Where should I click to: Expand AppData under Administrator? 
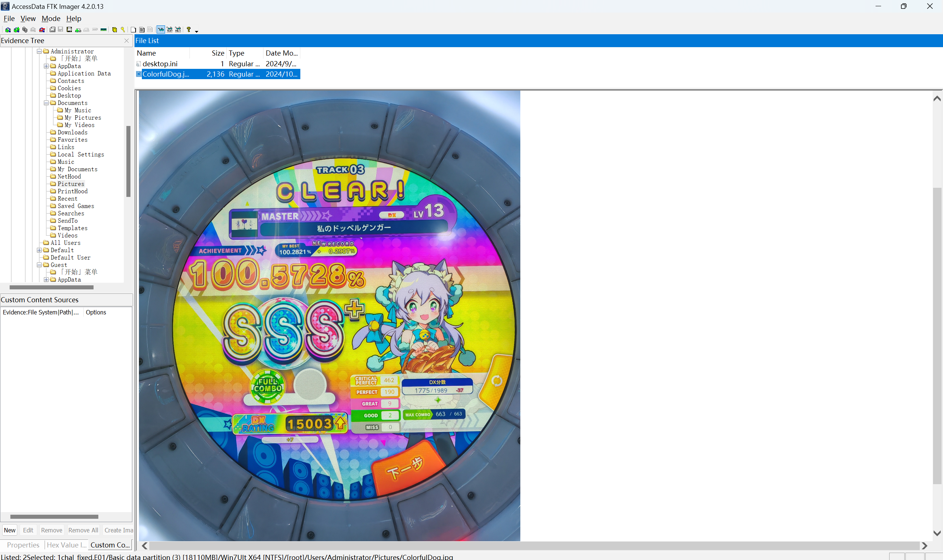click(x=46, y=66)
